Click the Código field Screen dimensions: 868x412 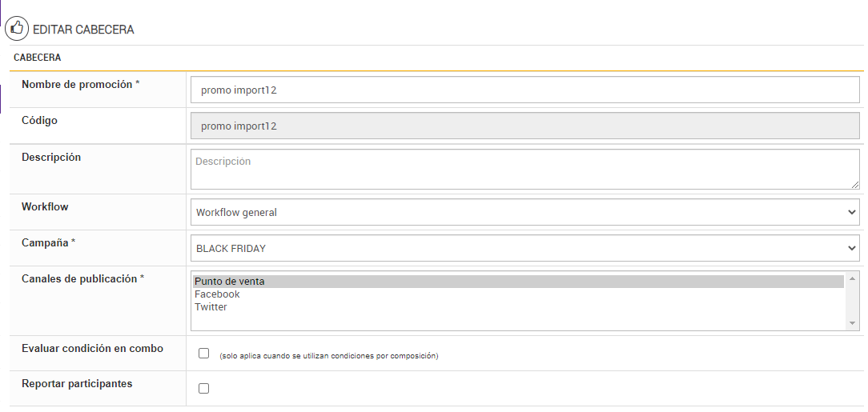tap(524, 126)
